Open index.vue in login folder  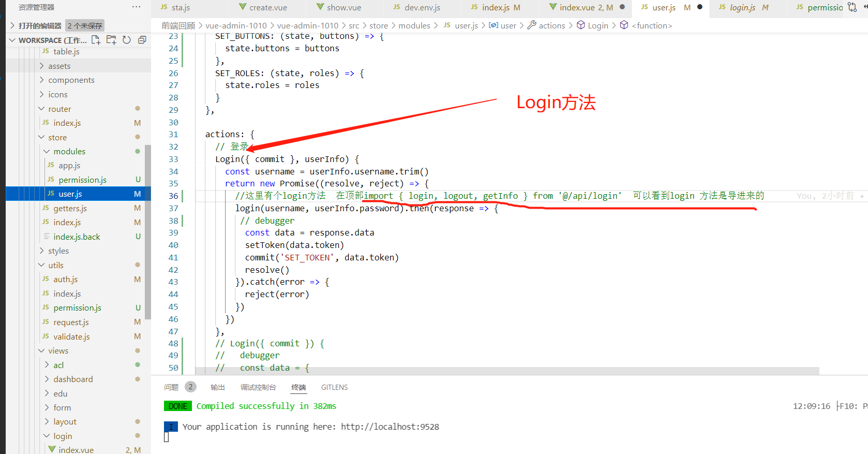coord(76,450)
